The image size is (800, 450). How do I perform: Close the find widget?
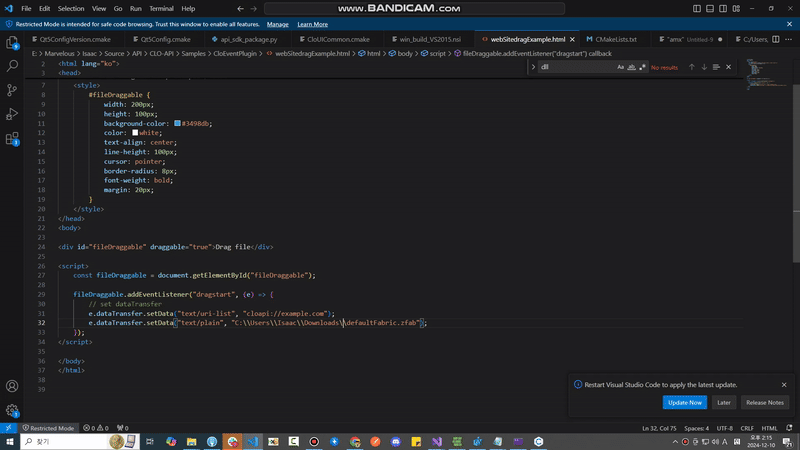[x=729, y=67]
